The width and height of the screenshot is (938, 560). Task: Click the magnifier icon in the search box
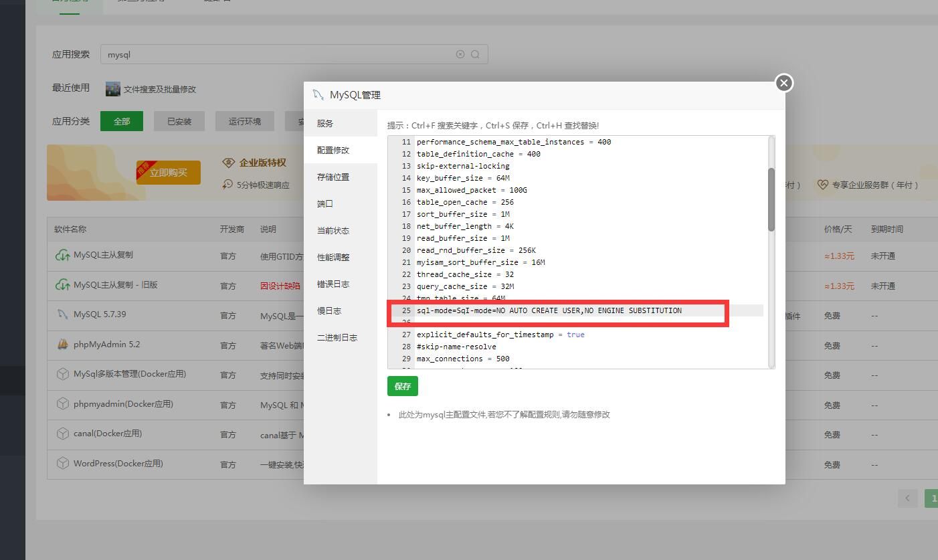tap(475, 54)
